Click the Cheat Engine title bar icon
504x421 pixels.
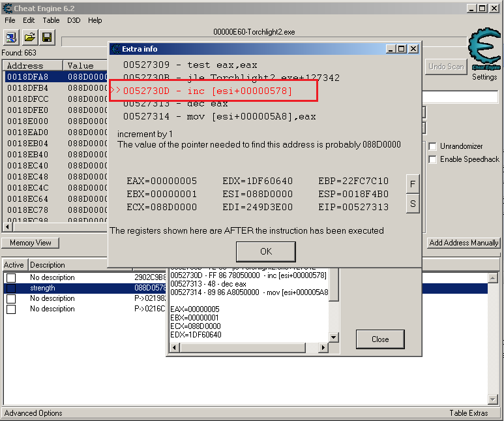6,8
